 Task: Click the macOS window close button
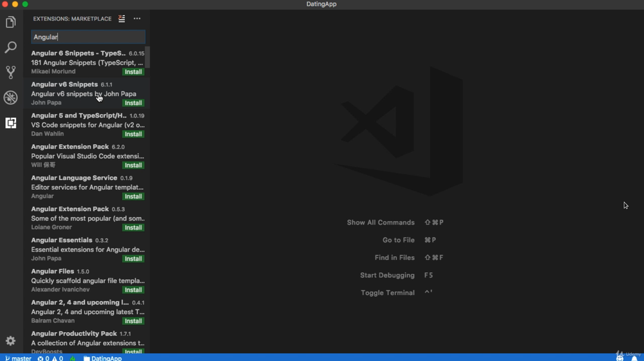[x=5, y=4]
